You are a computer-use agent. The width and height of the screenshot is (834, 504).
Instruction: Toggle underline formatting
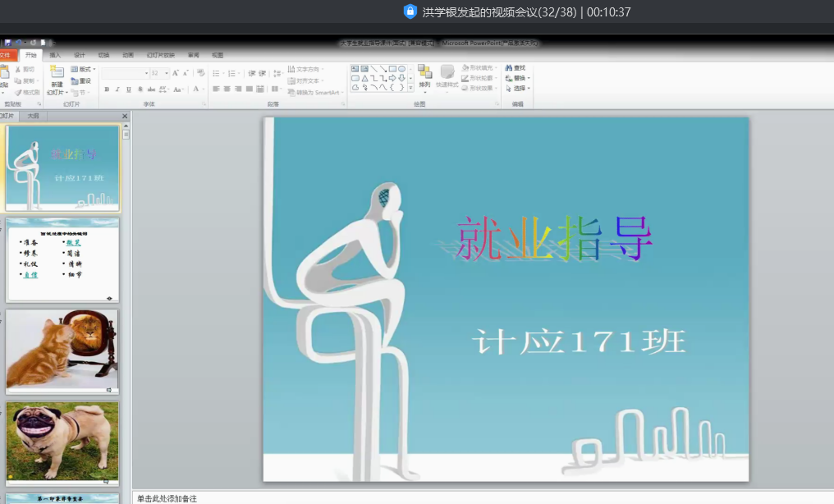click(129, 89)
